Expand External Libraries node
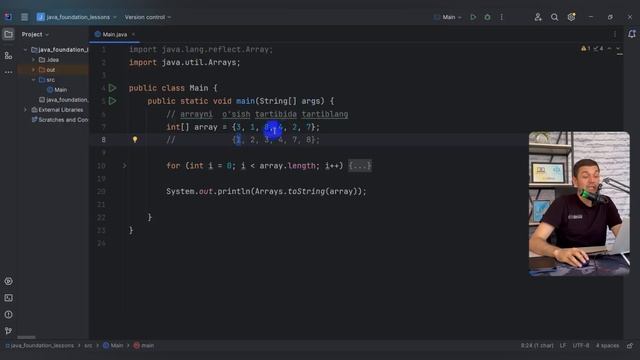This screenshot has width=640, height=360. (x=25, y=110)
